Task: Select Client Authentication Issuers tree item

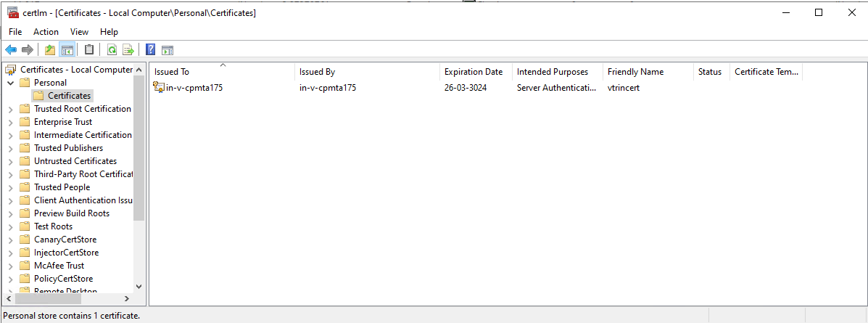Action: click(x=83, y=200)
